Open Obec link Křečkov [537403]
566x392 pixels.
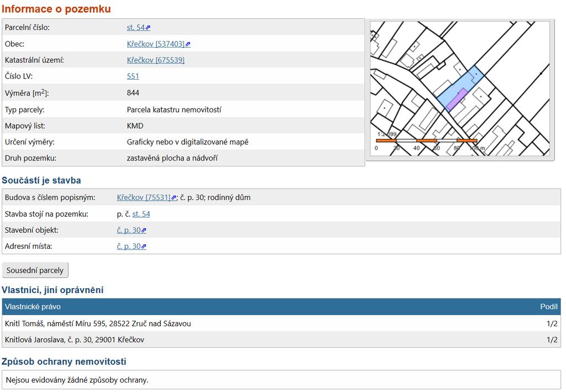click(x=155, y=44)
